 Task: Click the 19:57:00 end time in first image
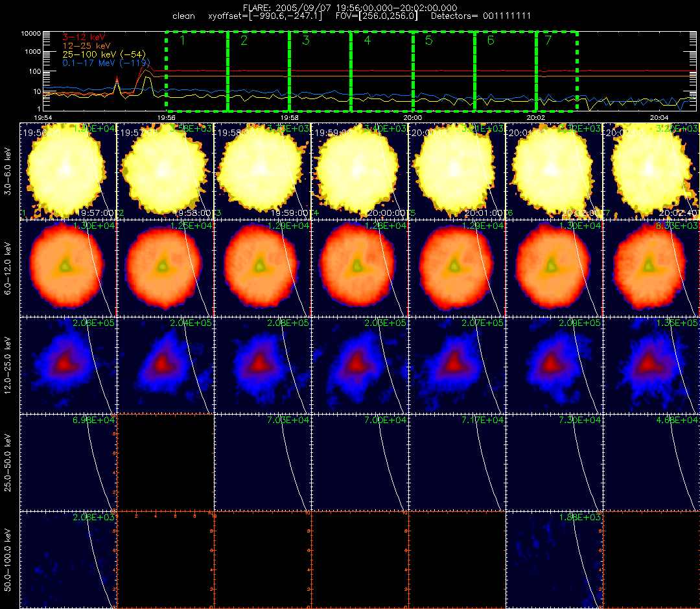[95, 213]
